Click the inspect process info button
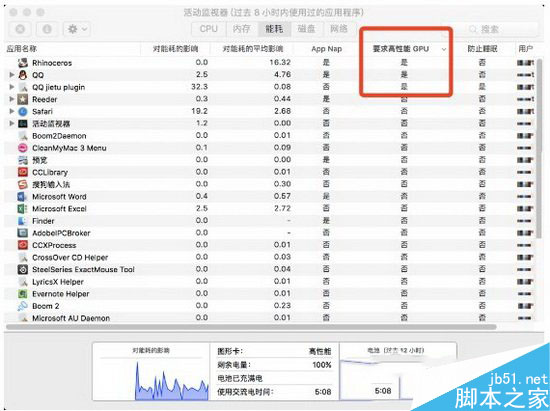 point(47,29)
